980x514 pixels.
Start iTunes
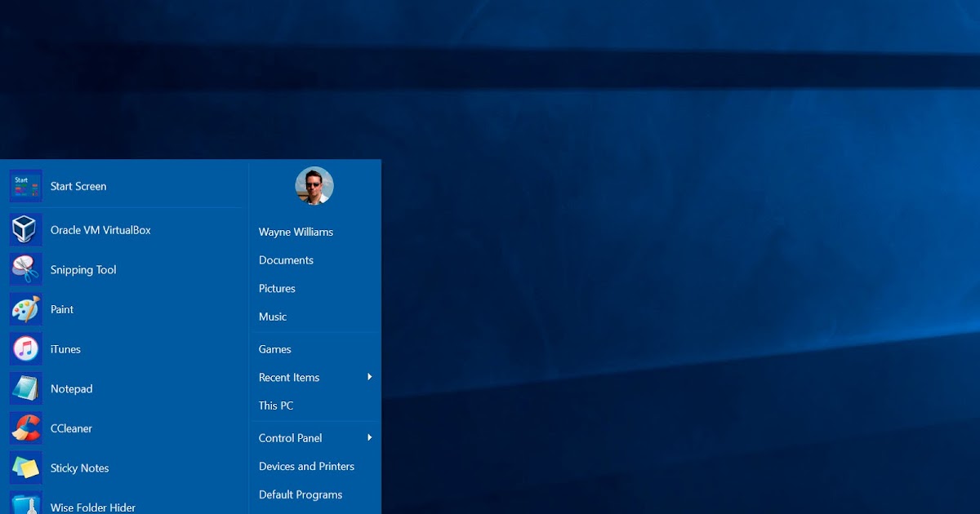pos(65,349)
